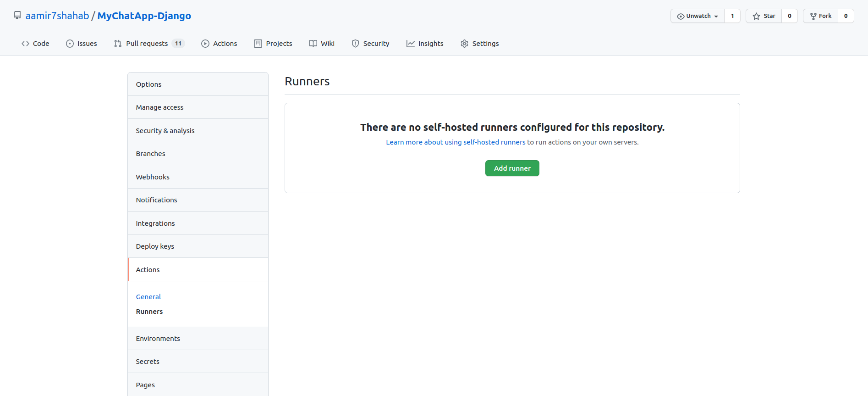
Task: Click the Actions play icon in top navigation
Action: click(205, 44)
